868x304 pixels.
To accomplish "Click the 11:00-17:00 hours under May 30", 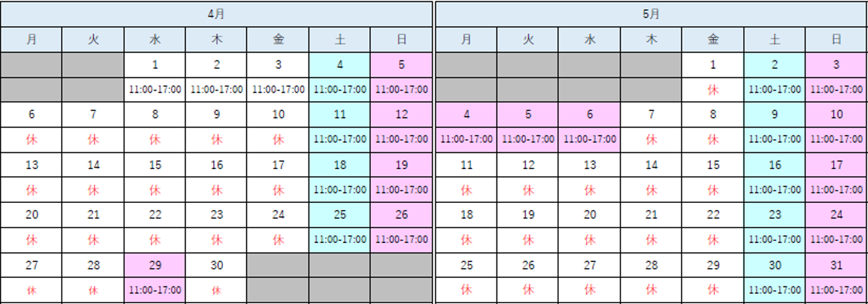I will coord(775,289).
